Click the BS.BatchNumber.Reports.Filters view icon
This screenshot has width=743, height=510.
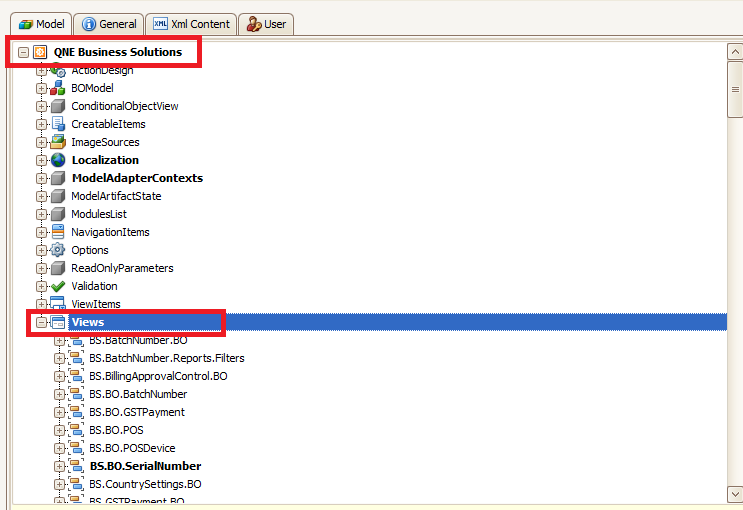coord(76,358)
